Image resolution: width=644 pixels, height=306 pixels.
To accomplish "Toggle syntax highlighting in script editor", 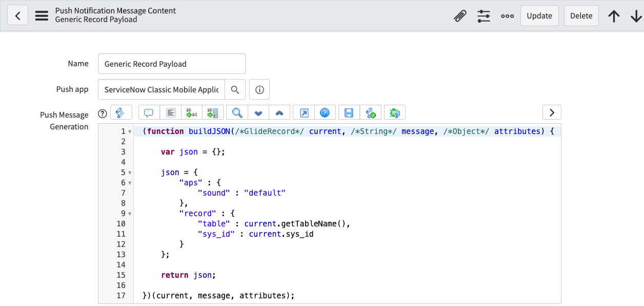I will pyautogui.click(x=121, y=112).
